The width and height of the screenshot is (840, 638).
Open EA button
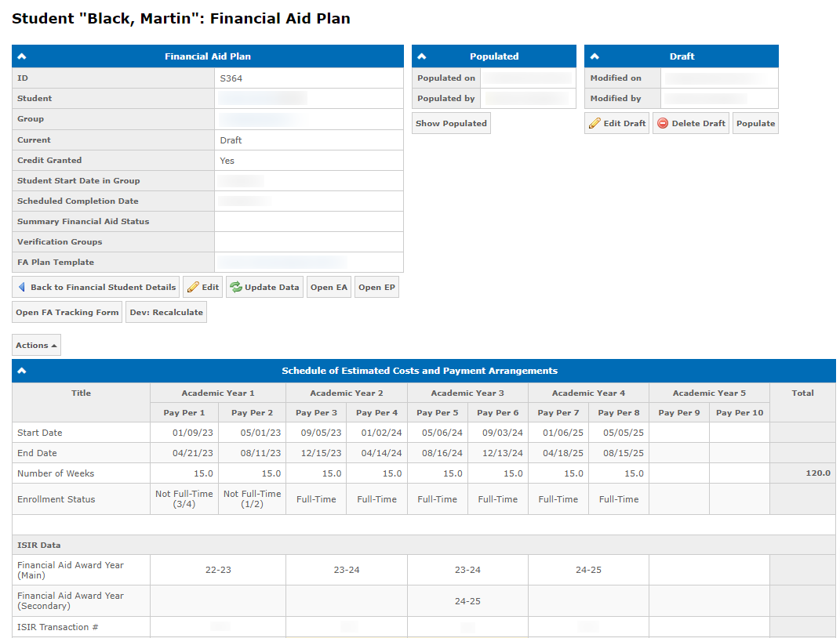329,287
